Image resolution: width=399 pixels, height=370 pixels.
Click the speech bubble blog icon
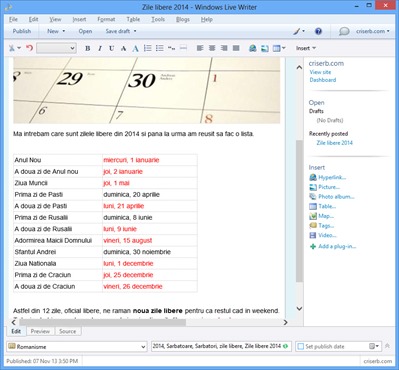(344, 31)
